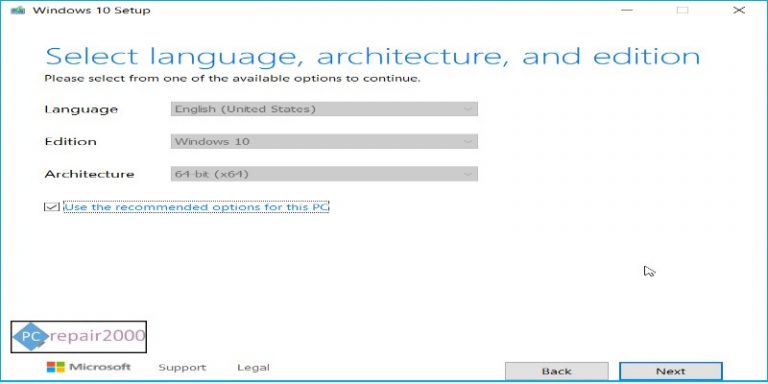The image size is (768, 384).
Task: Close the Windows 10 Setup window
Action: [739, 10]
